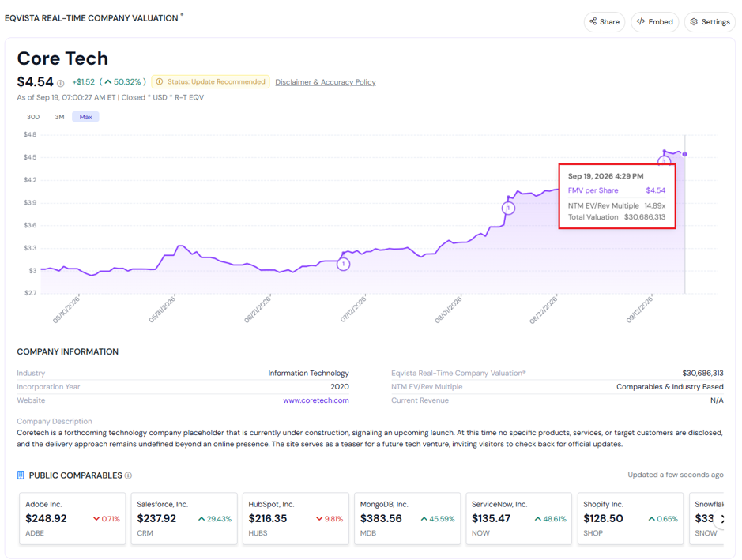
Task: Click the 08/01/2026 x-axis date label
Action: [448, 310]
